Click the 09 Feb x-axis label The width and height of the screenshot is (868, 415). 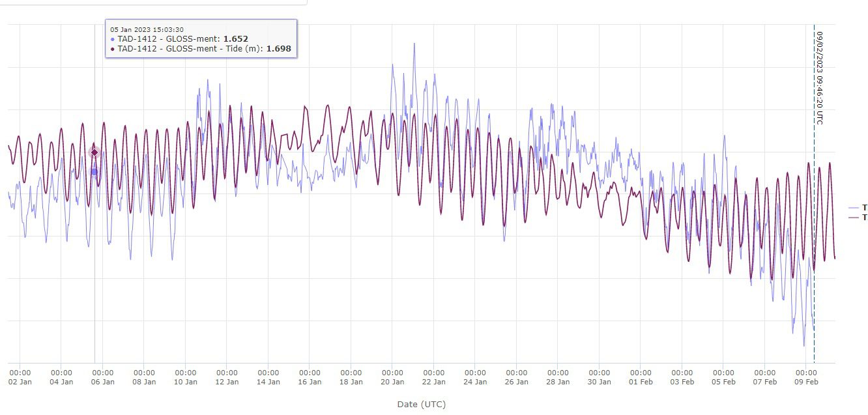[806, 382]
